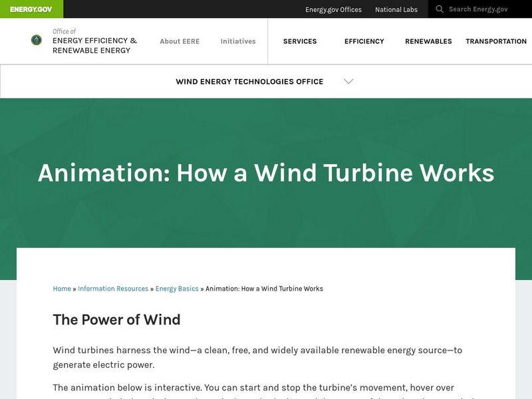Open Information Resources breadcrumb link
This screenshot has width=532, height=399.
(x=113, y=289)
